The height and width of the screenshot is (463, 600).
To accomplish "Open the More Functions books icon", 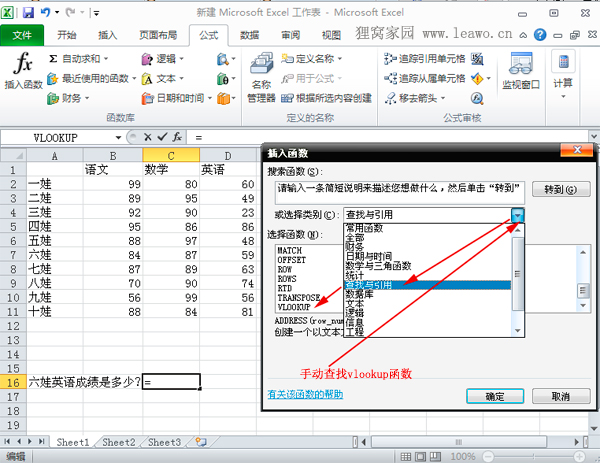I will point(224,98).
